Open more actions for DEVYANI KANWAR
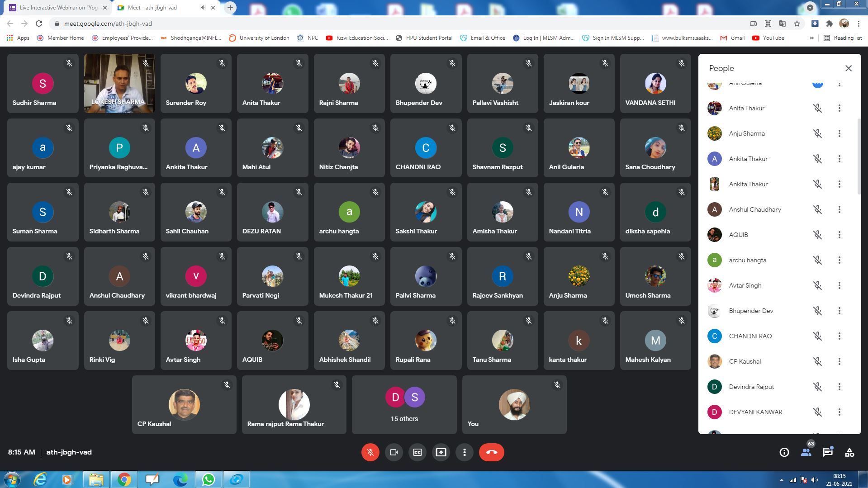 (x=840, y=412)
